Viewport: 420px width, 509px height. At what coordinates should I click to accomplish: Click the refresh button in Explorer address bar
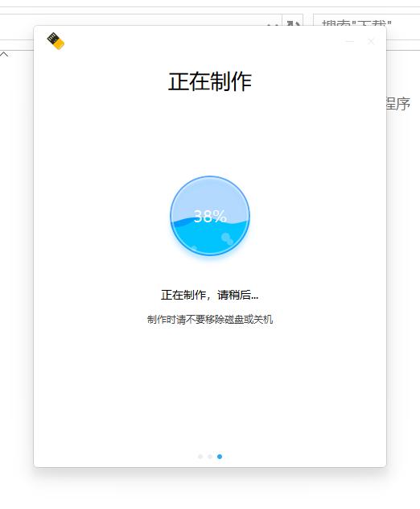pyautogui.click(x=293, y=20)
